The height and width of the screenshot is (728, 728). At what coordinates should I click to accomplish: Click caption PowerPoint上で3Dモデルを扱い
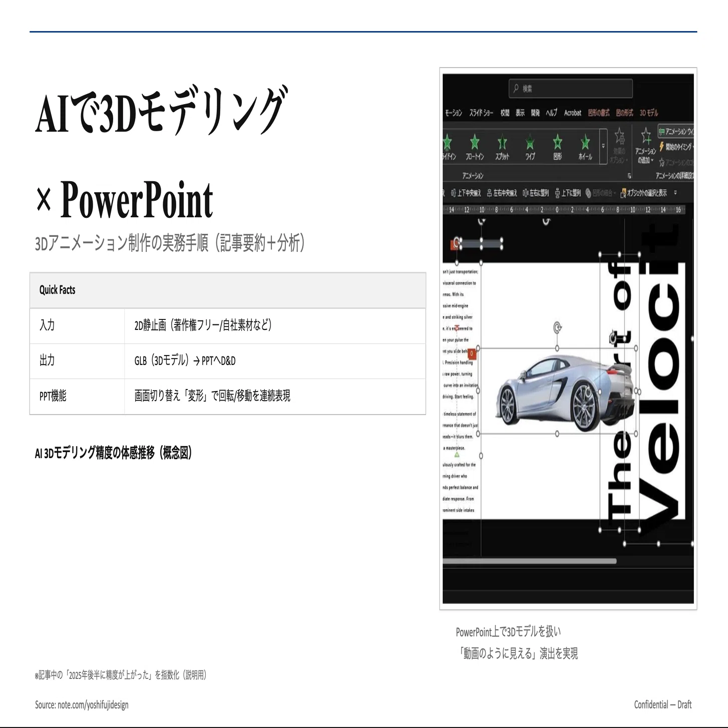tap(508, 632)
